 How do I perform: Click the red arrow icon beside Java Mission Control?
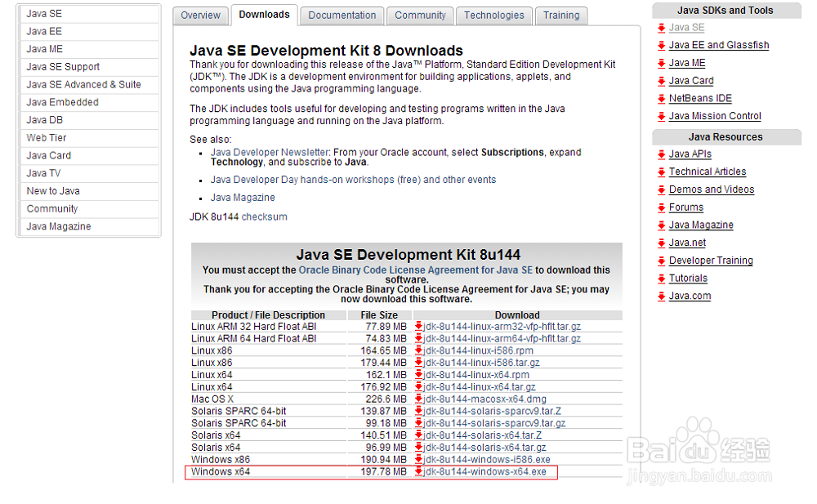click(661, 116)
